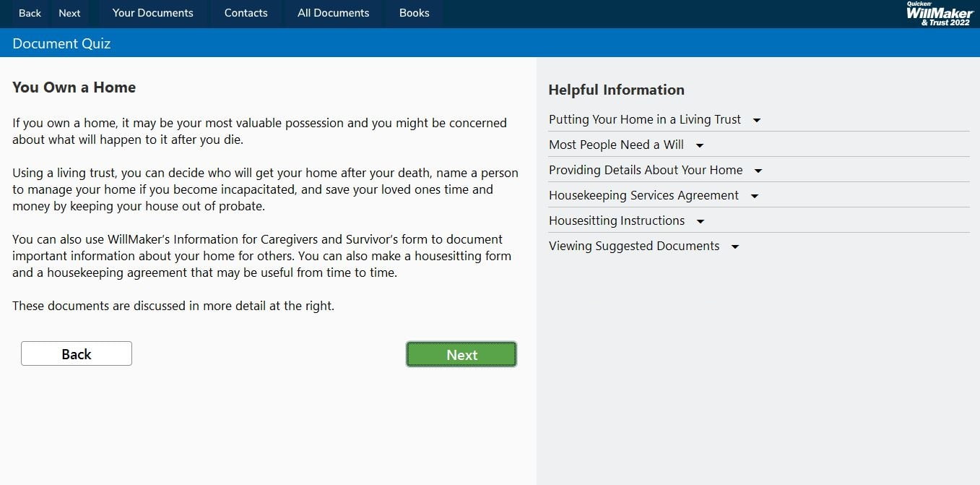This screenshot has height=485, width=980.
Task: Expand arrow beside Viewing Suggested Documents
Action: (x=735, y=247)
